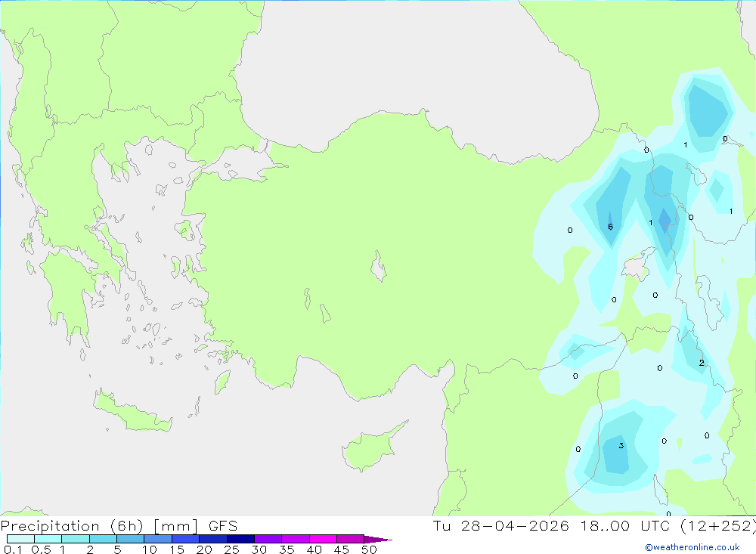Click the precipitation value '6' on map
The width and height of the screenshot is (756, 554).
(610, 227)
